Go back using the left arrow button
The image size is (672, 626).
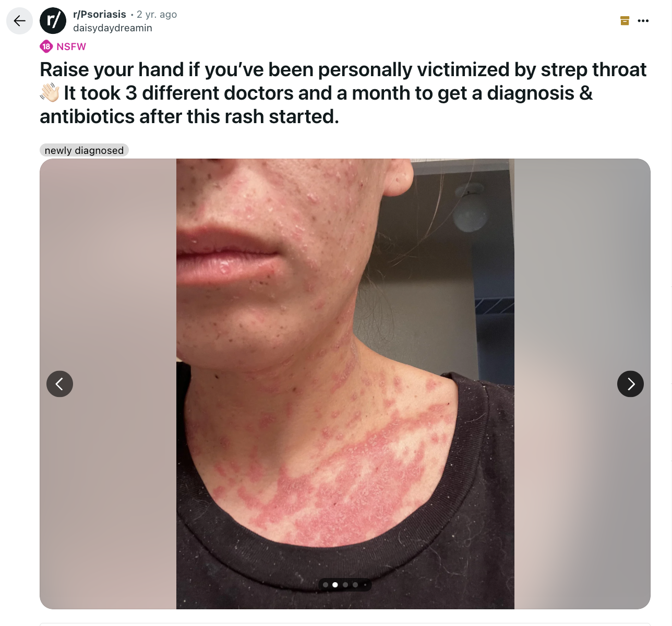20,21
